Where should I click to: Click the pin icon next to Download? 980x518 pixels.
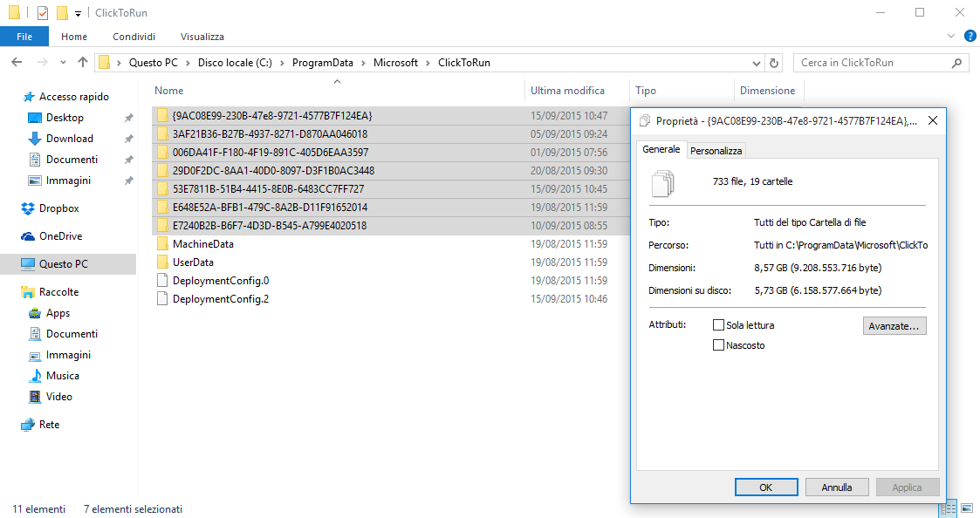click(129, 139)
